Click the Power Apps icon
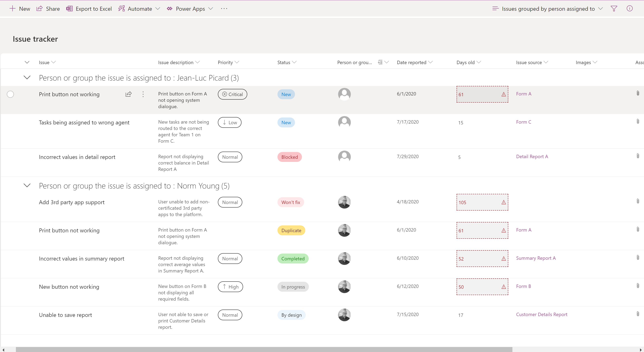The image size is (644, 352). coord(170,9)
